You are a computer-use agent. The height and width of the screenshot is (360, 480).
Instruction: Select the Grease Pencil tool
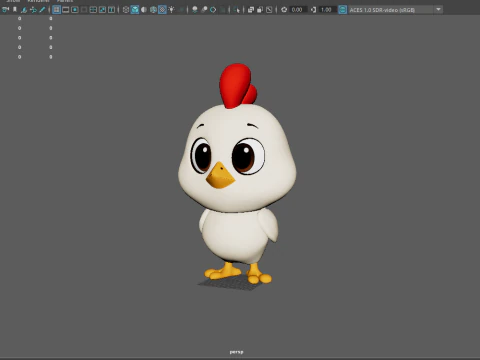tap(42, 10)
